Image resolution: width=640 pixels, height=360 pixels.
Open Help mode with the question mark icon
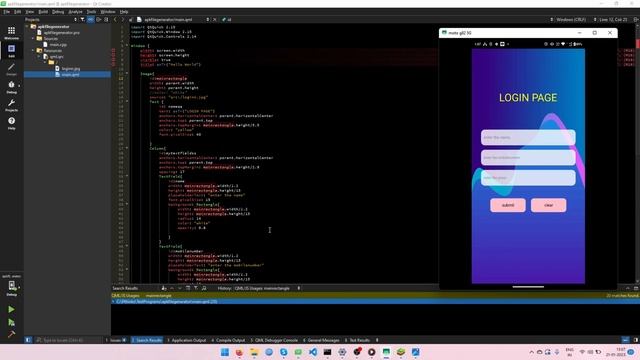point(11,123)
